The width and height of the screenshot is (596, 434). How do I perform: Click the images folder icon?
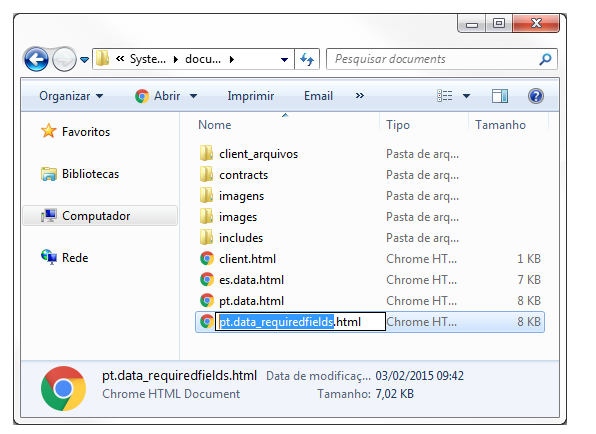(x=206, y=216)
